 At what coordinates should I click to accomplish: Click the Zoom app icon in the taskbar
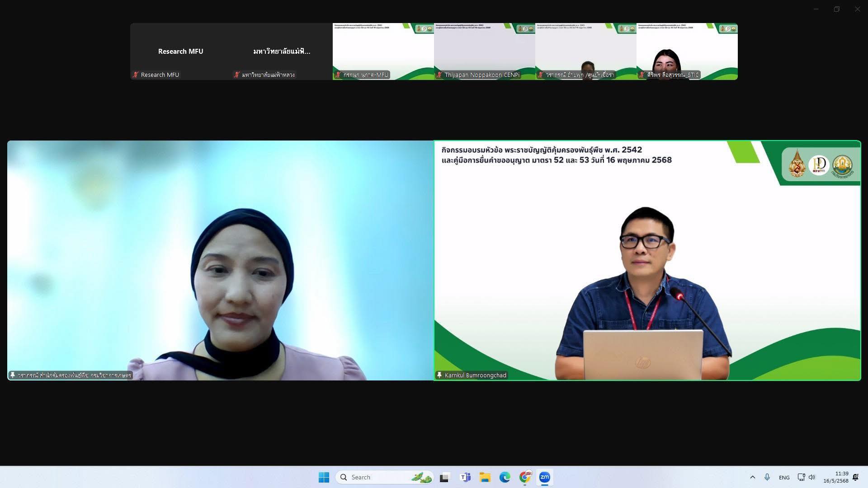tap(545, 477)
